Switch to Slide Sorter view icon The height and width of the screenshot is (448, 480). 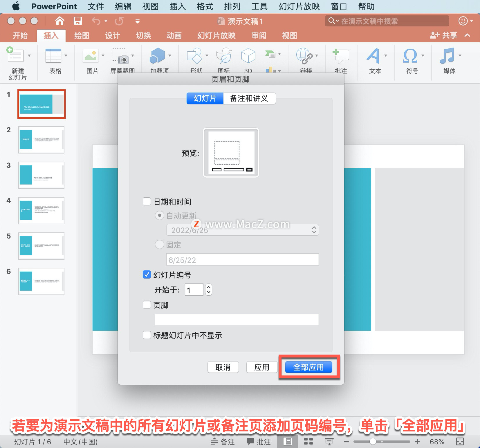308,442
